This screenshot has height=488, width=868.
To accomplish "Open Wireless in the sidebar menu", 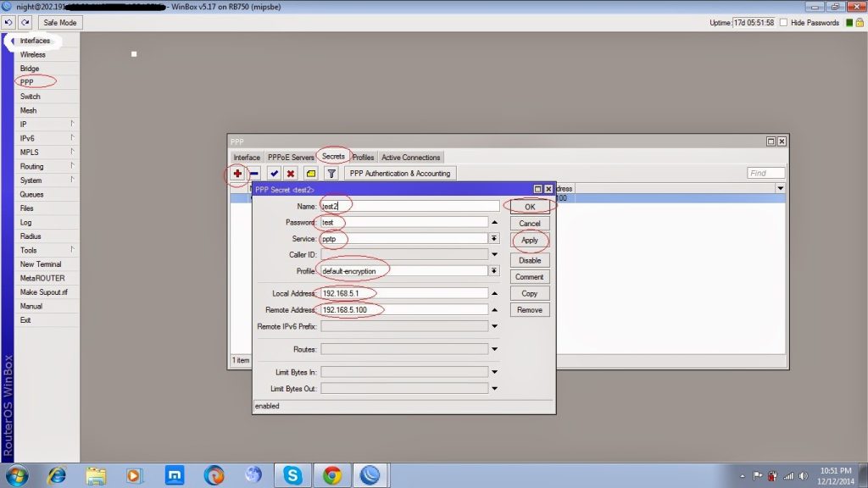I will point(33,55).
